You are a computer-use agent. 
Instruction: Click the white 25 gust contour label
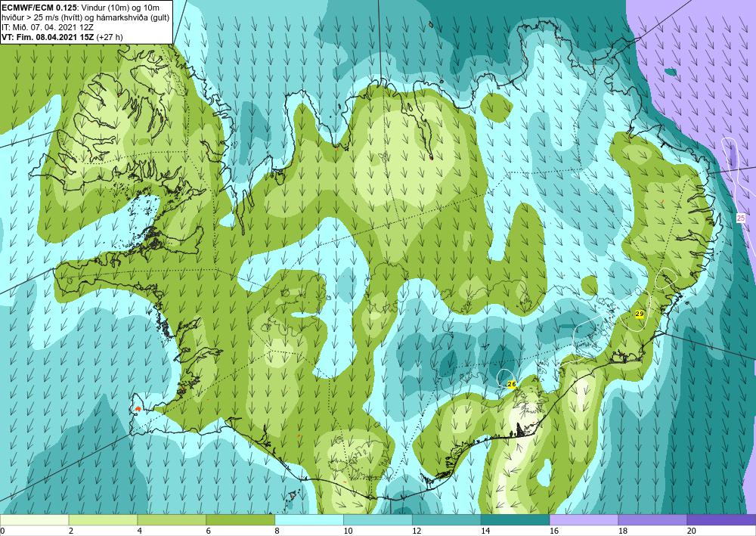(x=741, y=218)
